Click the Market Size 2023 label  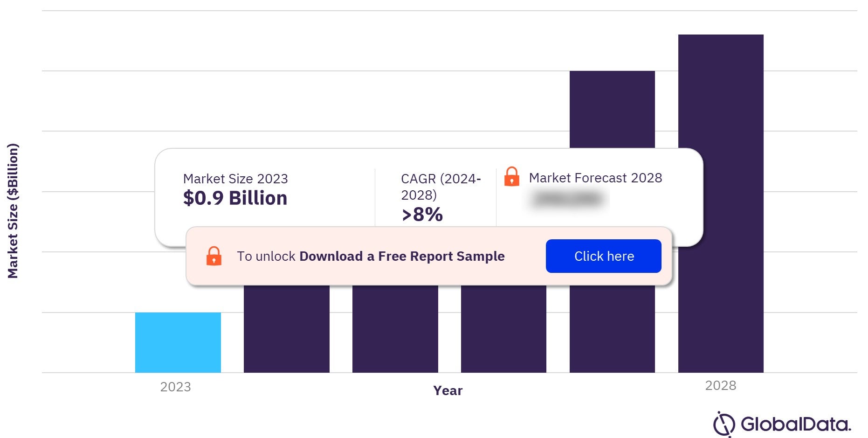point(235,179)
